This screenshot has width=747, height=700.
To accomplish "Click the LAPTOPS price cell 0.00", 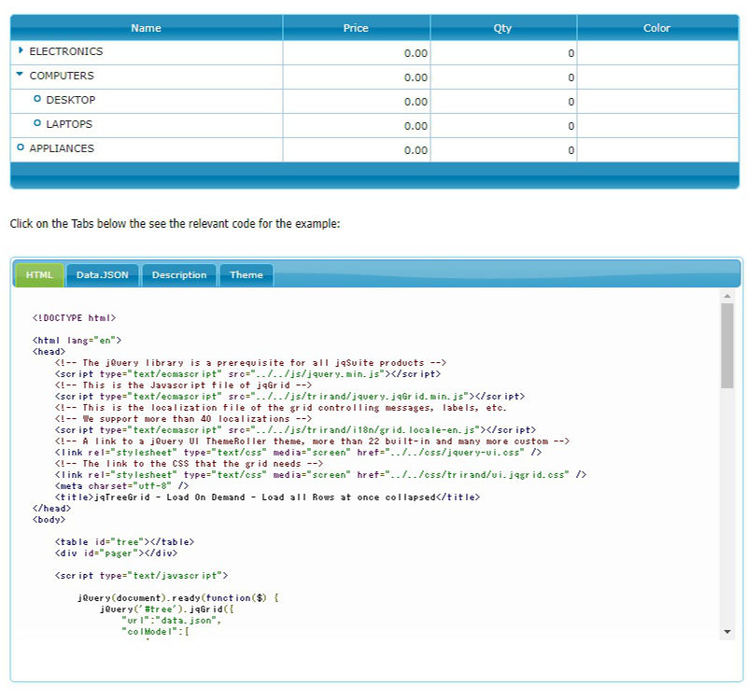I will coord(357,126).
